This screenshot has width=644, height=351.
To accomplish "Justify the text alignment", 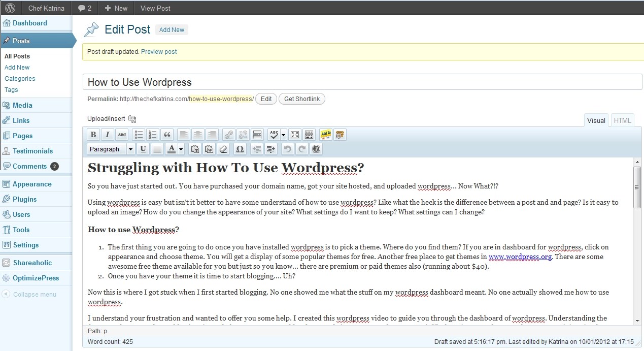I will [157, 149].
